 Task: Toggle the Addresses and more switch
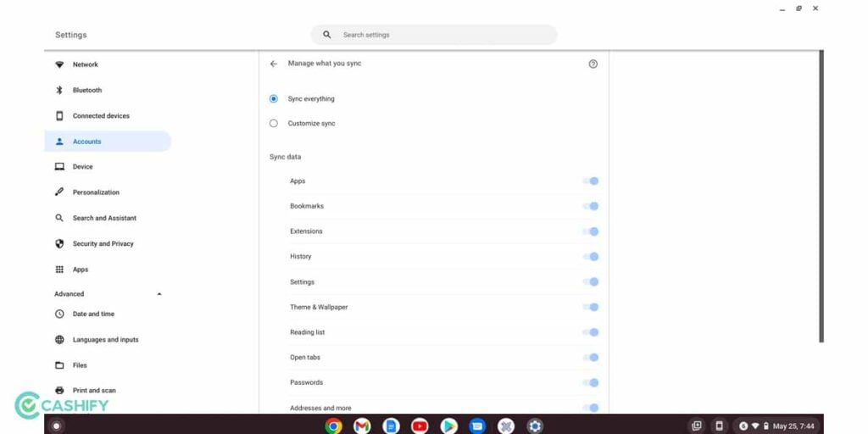(x=591, y=408)
